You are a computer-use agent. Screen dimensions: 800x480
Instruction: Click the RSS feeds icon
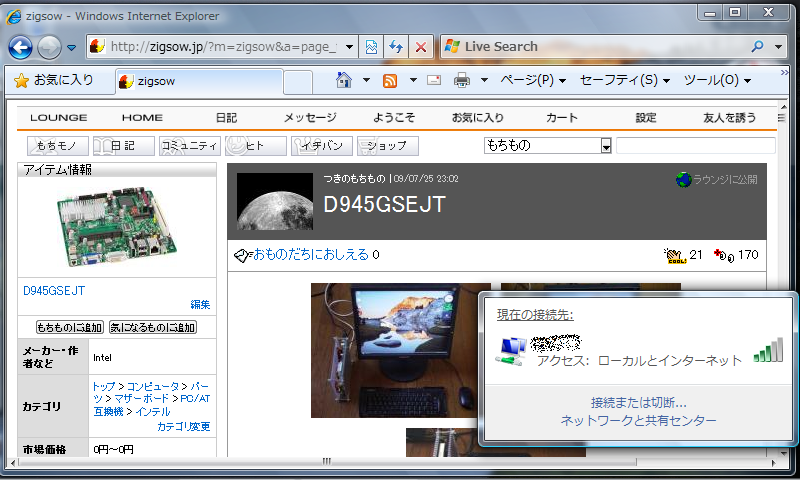(x=390, y=81)
